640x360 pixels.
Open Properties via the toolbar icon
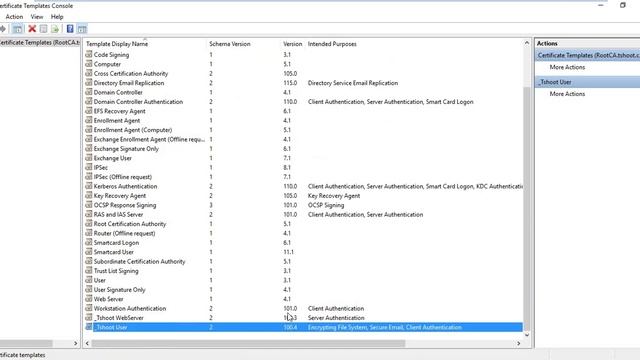tap(43, 29)
